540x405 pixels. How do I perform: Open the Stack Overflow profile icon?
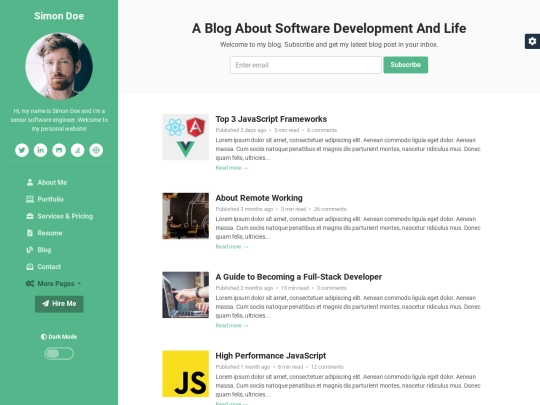[77, 150]
